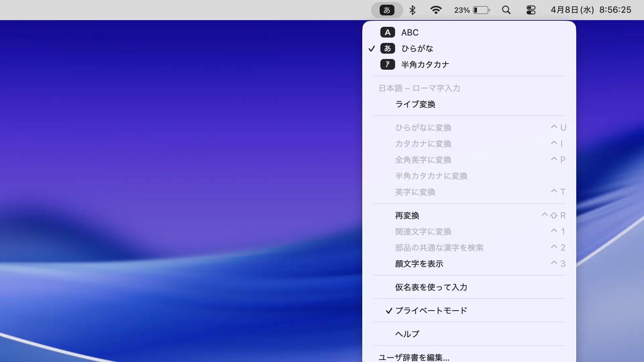The width and height of the screenshot is (644, 362).
Task: Click the battery status icon
Action: click(481, 10)
